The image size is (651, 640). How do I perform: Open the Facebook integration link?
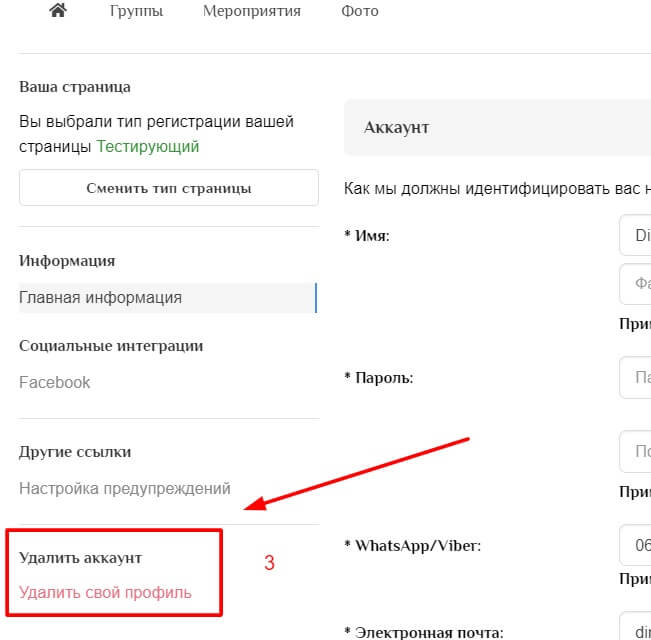point(54,382)
